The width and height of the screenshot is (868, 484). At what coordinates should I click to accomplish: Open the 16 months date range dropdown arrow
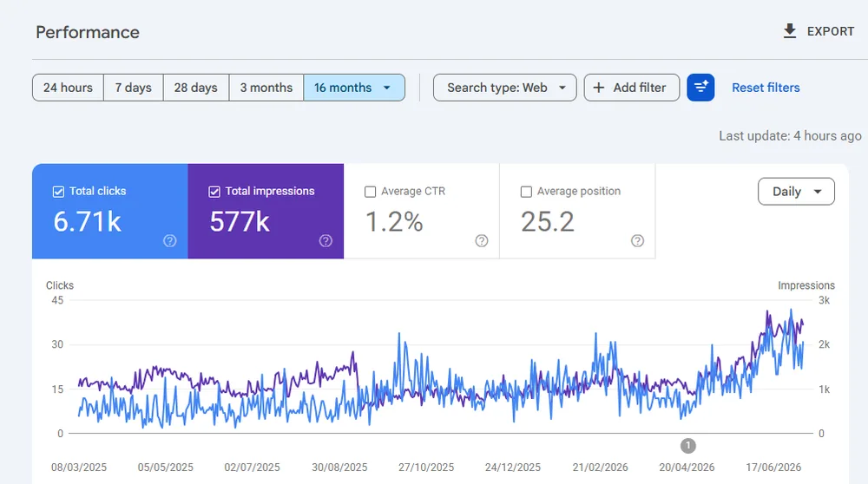(387, 88)
